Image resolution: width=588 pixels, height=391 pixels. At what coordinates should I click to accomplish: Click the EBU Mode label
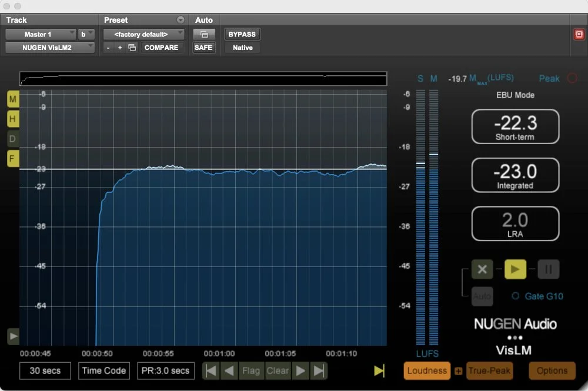pos(515,95)
